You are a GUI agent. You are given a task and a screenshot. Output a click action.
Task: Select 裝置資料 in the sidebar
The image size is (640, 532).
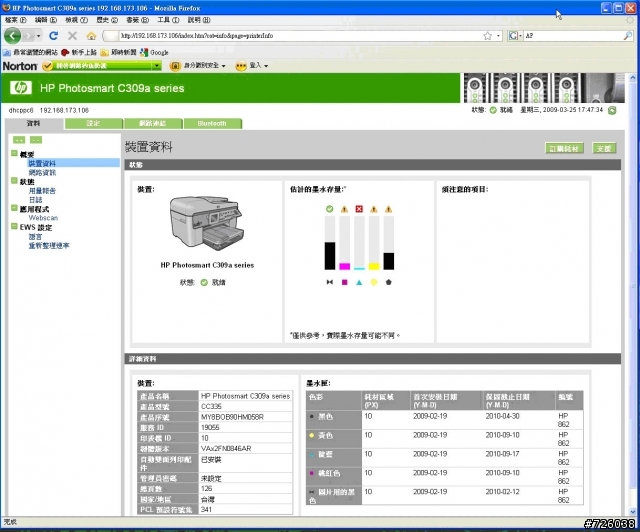pyautogui.click(x=42, y=163)
